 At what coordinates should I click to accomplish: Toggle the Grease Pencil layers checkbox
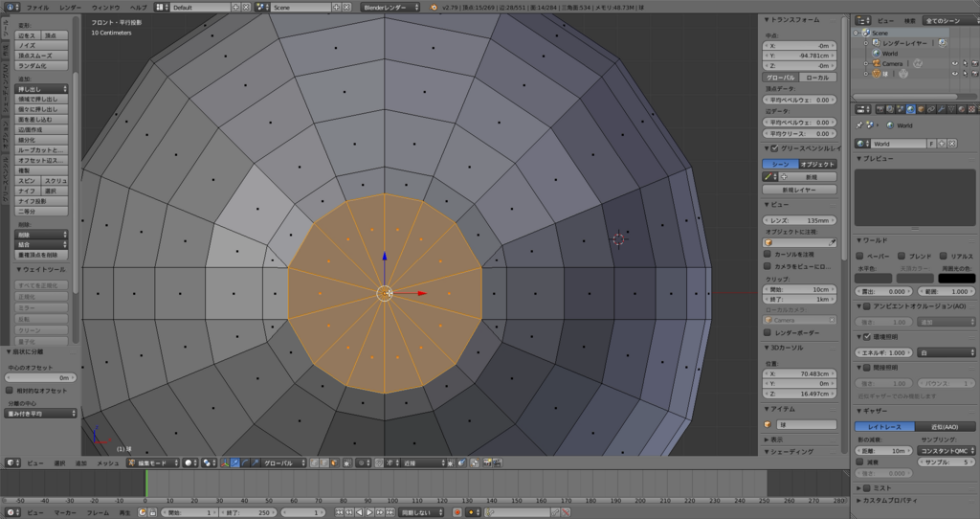pos(774,148)
